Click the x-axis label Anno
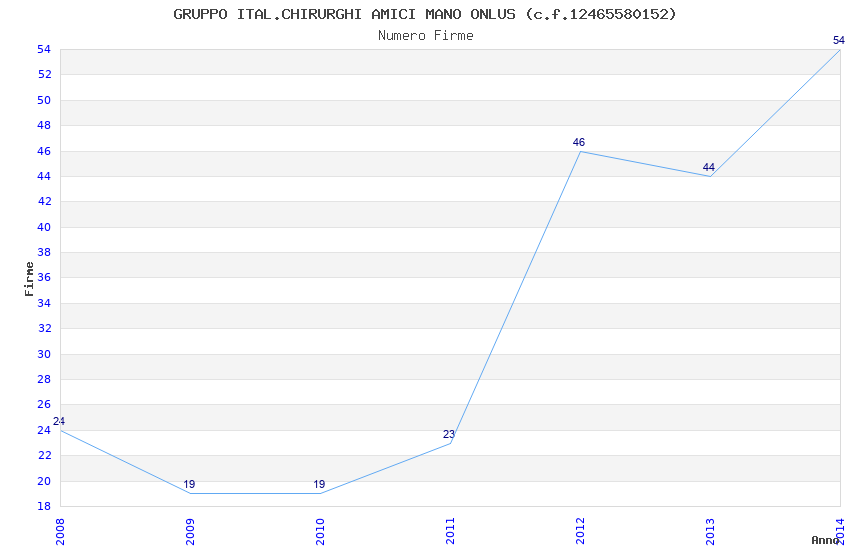Viewport: 850px width, 550px height. pyautogui.click(x=825, y=540)
